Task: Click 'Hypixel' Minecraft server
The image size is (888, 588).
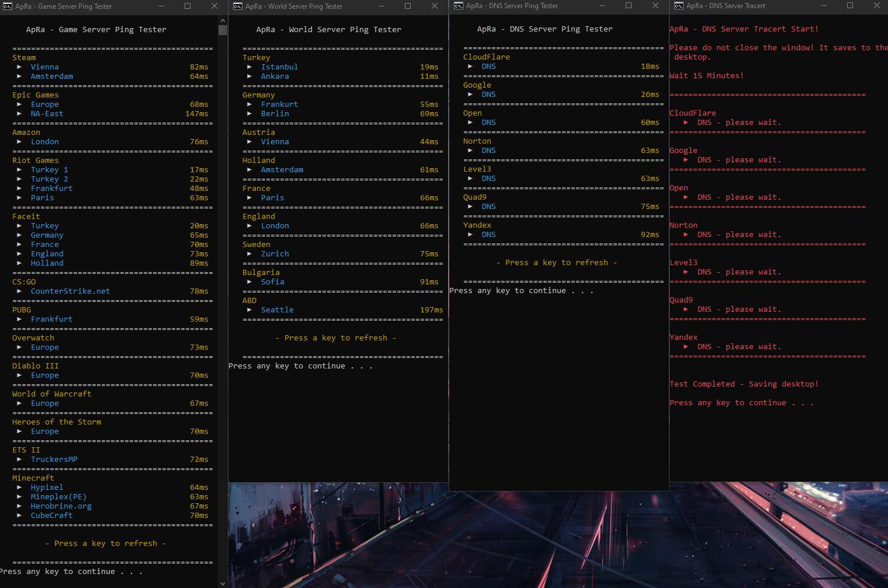Action: point(47,488)
